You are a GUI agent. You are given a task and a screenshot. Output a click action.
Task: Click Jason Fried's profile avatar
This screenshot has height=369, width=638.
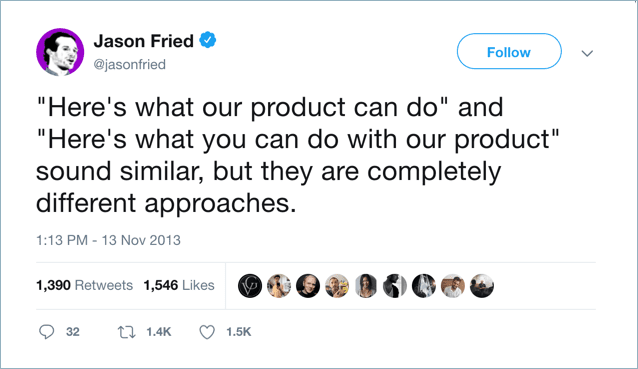point(60,52)
